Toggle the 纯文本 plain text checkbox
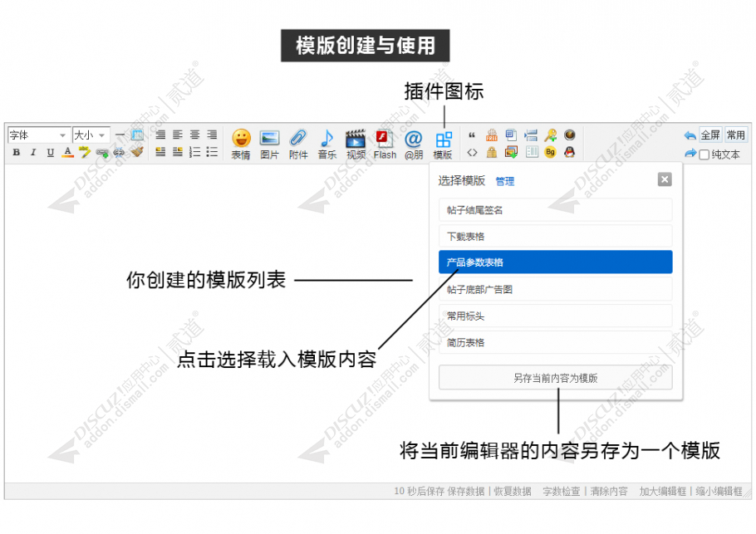This screenshot has width=756, height=534. (x=704, y=154)
